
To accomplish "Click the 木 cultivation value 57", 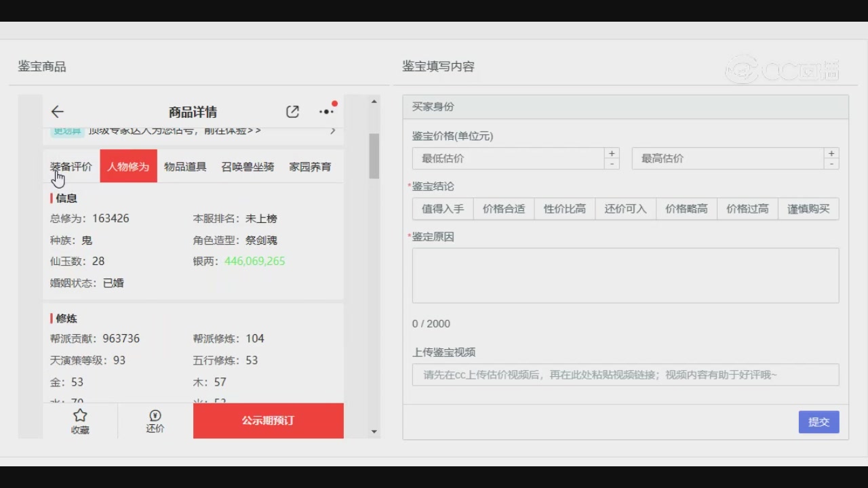I will (x=220, y=382).
